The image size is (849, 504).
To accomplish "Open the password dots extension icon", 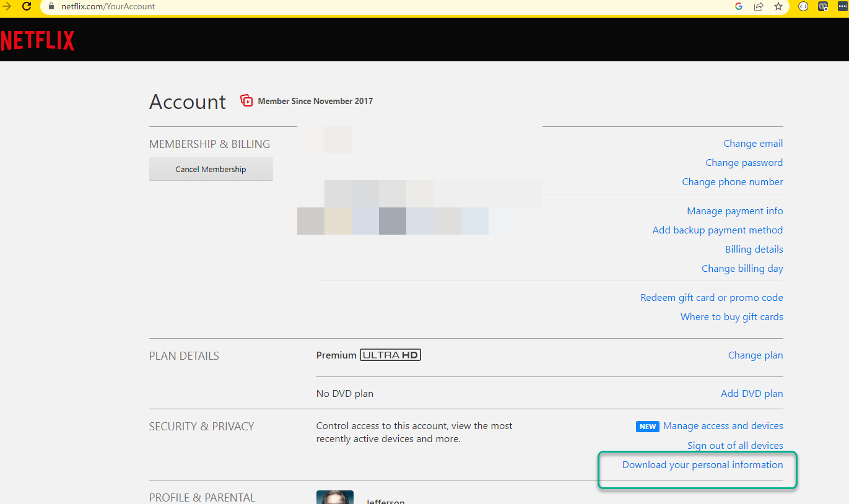I will (x=842, y=6).
